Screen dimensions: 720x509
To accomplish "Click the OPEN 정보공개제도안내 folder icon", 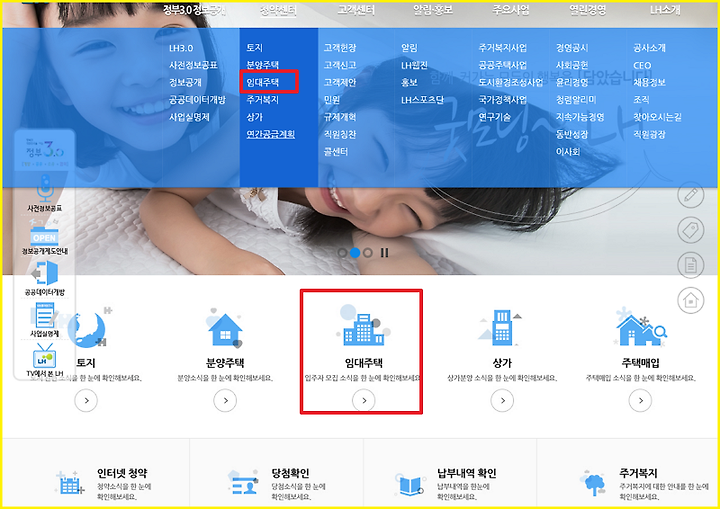I will (x=45, y=234).
